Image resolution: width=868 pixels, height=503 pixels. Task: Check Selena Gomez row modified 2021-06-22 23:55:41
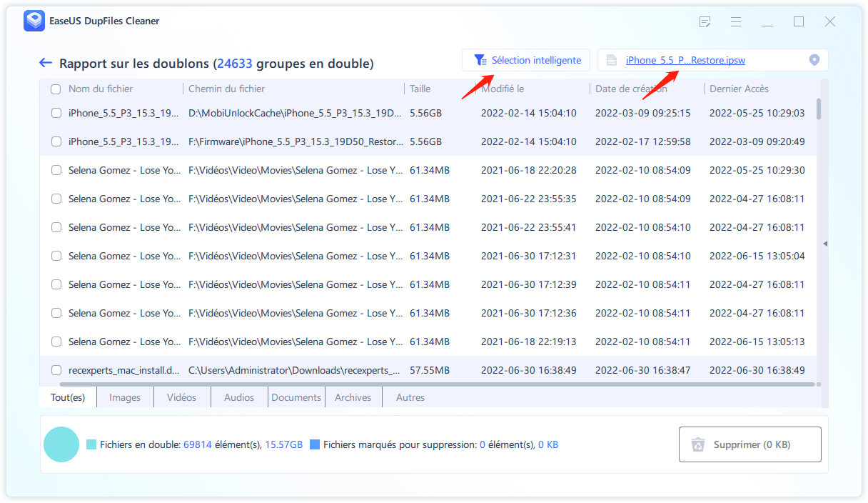pyautogui.click(x=56, y=227)
